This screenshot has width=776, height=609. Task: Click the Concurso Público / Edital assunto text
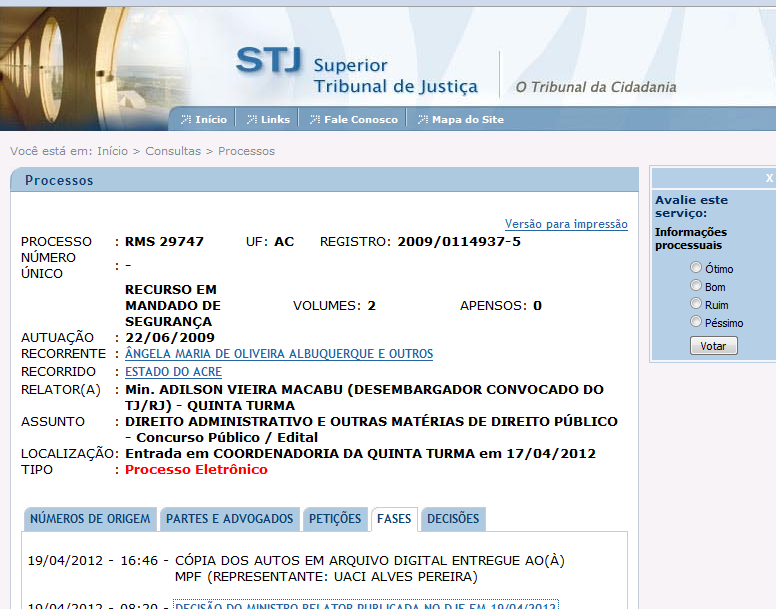(x=227, y=437)
